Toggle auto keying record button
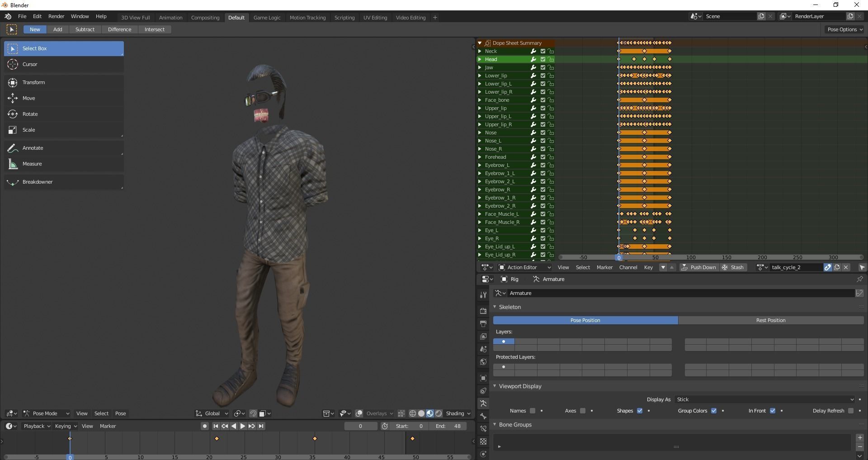The image size is (868, 460). (205, 426)
